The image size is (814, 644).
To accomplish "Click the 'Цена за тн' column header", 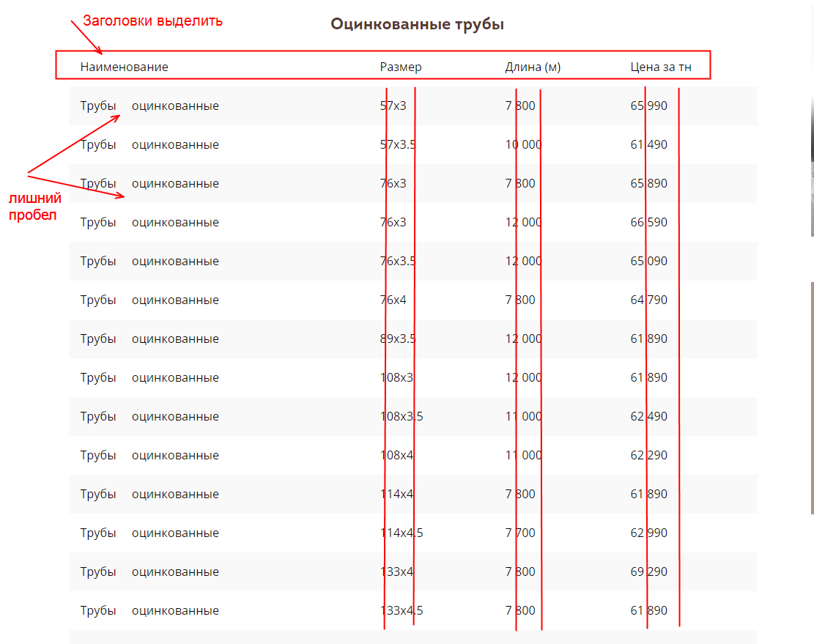I will 661,67.
